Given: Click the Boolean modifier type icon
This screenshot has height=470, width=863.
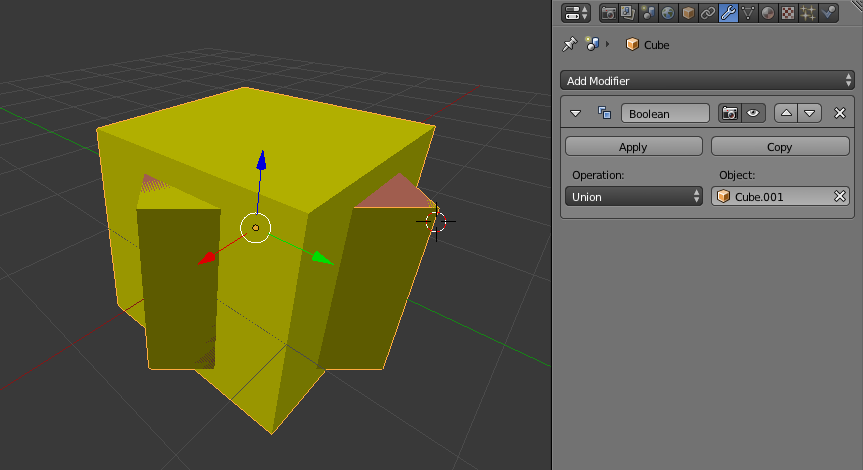Looking at the screenshot, I should 604,113.
